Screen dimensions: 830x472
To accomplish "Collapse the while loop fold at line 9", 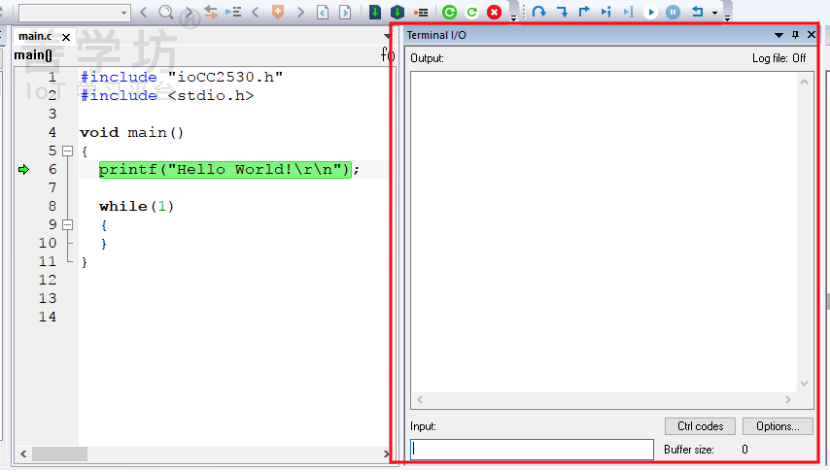I will click(x=67, y=225).
